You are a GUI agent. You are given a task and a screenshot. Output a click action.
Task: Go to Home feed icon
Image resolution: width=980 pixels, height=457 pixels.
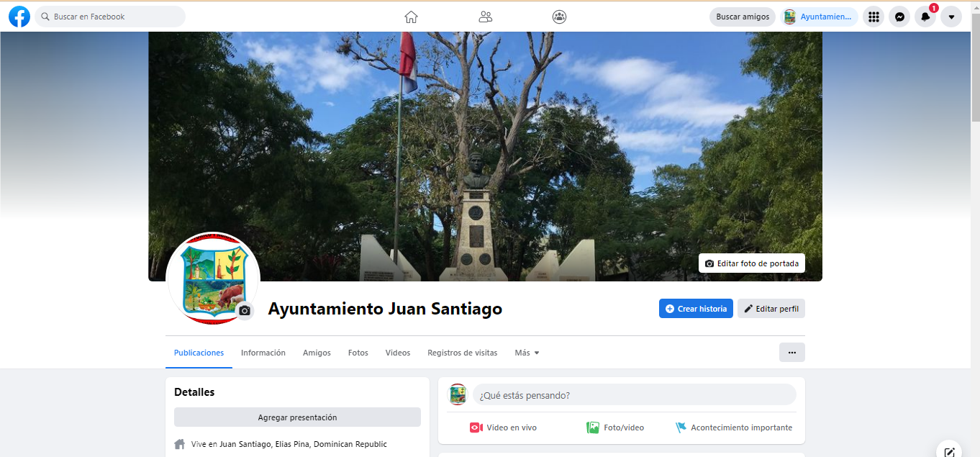click(x=411, y=17)
